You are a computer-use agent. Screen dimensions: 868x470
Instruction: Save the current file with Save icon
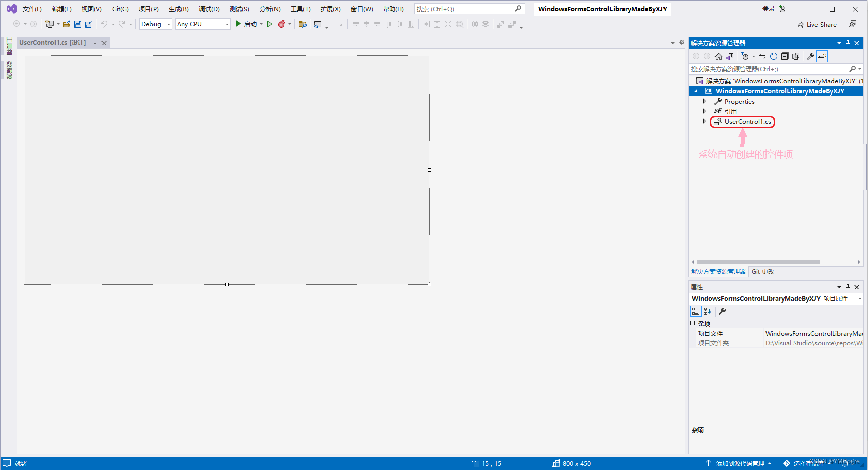pyautogui.click(x=78, y=24)
